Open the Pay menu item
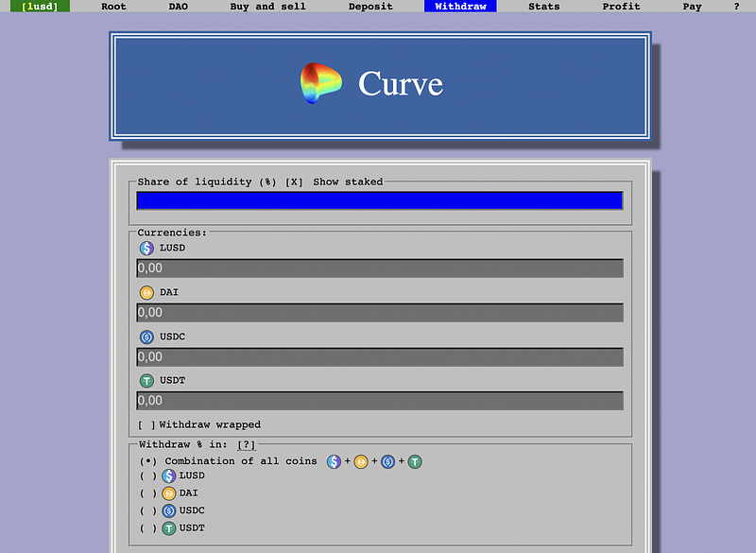This screenshot has width=756, height=553. 692,7
